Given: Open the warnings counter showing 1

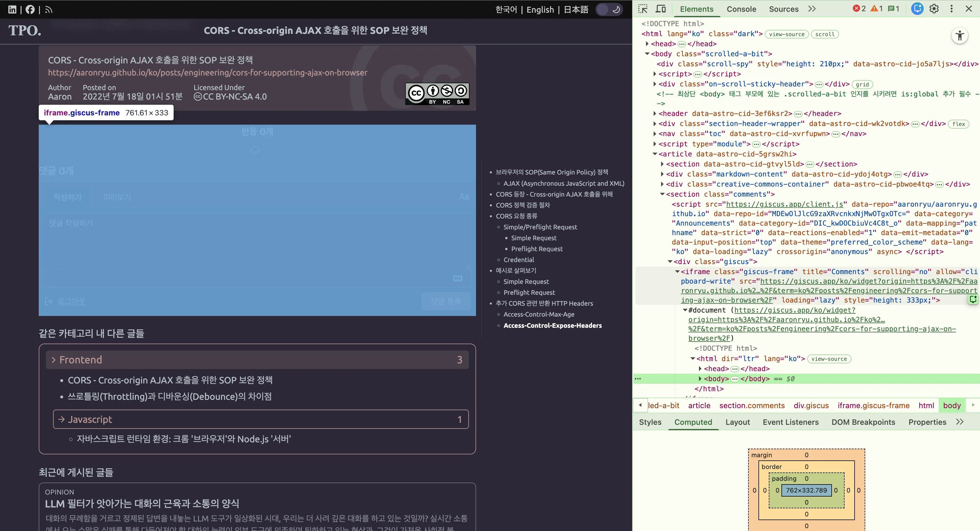Looking at the screenshot, I should [x=876, y=8].
